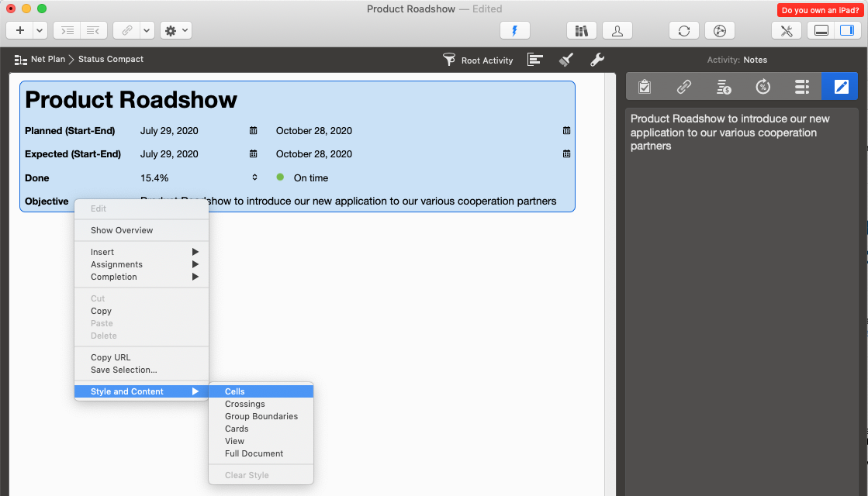Click into the Notes text area
868x496 pixels.
pyautogui.click(x=741, y=310)
